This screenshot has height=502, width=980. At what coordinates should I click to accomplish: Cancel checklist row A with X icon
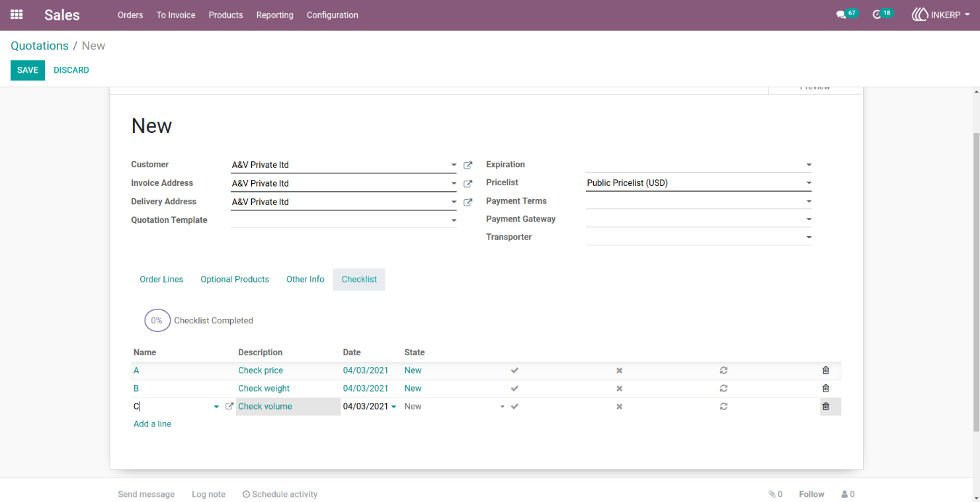(x=619, y=370)
